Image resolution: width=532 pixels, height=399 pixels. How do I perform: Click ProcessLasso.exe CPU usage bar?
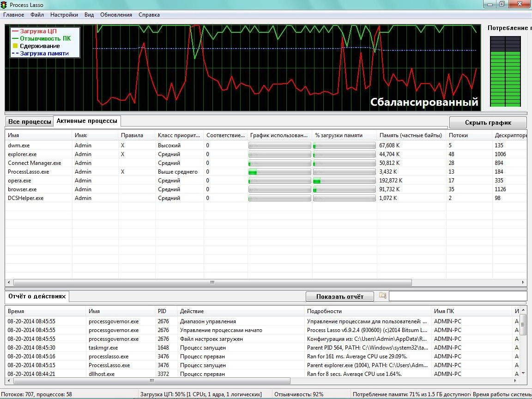(x=279, y=172)
